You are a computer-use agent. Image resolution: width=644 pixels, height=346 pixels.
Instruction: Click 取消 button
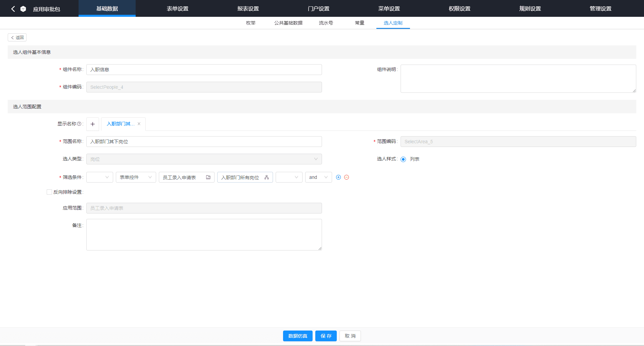[350, 336]
